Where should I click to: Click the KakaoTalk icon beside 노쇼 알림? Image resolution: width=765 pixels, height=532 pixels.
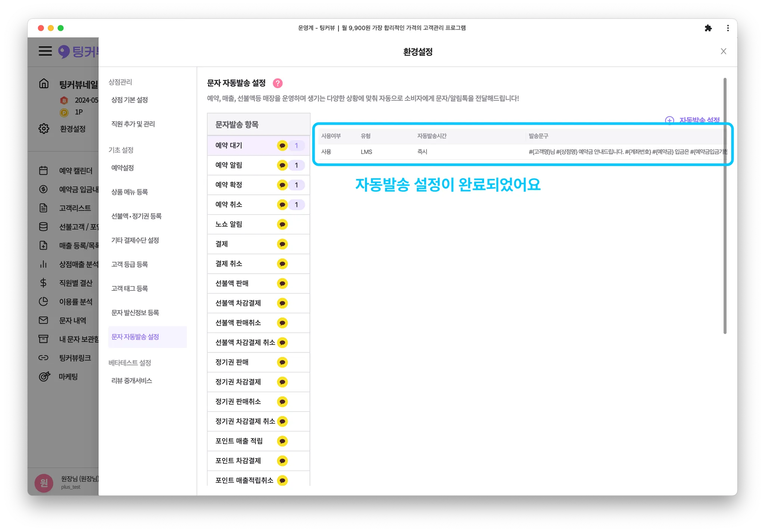282,224
